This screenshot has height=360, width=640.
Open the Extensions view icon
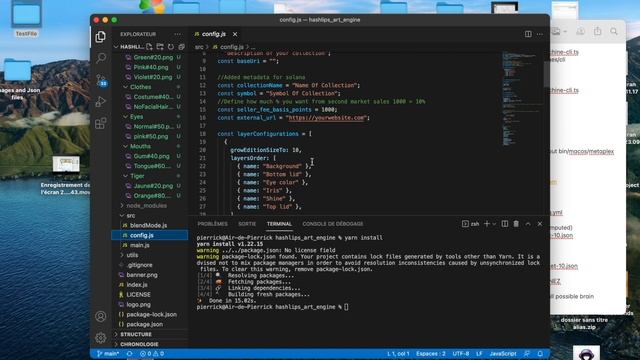point(100,123)
